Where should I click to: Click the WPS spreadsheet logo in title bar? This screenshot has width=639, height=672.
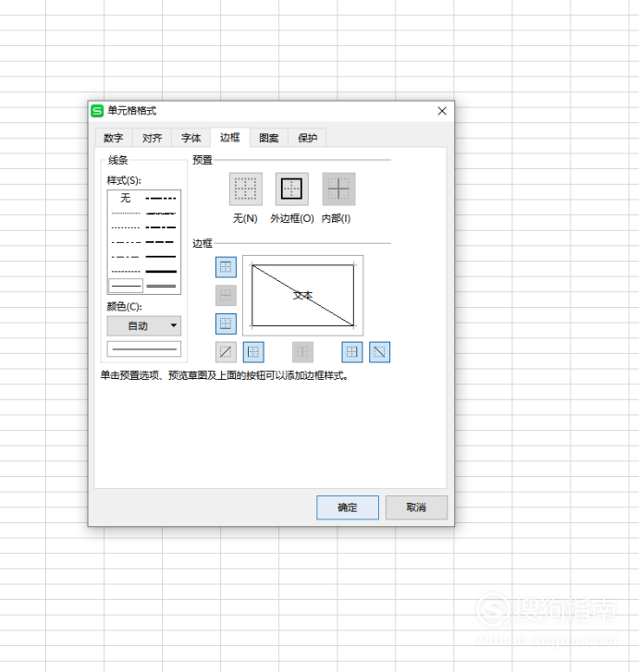click(97, 111)
